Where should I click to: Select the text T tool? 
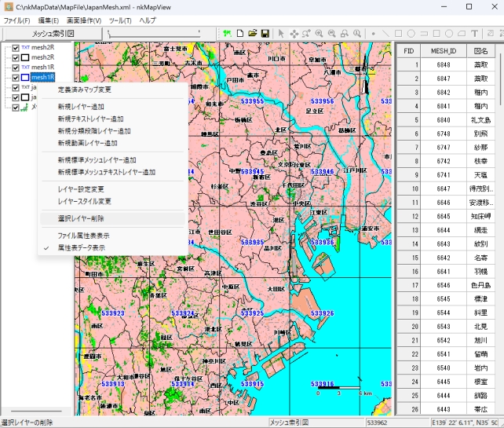pos(474,34)
